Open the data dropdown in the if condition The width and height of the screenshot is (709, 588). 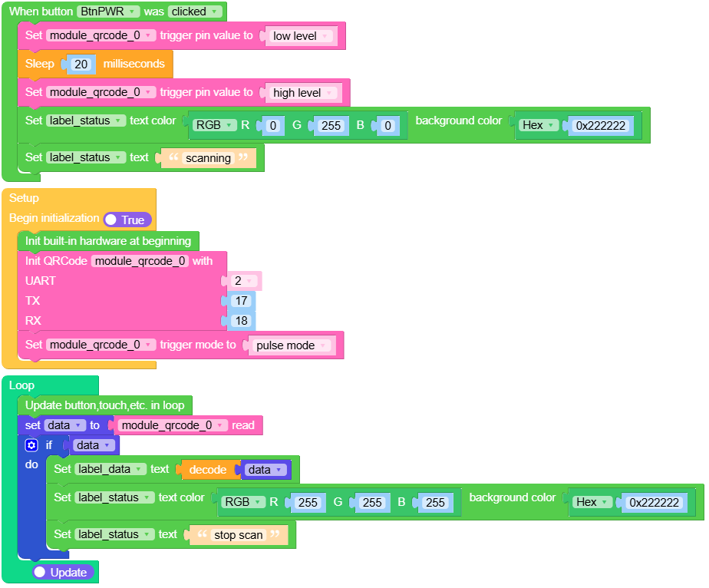point(93,445)
